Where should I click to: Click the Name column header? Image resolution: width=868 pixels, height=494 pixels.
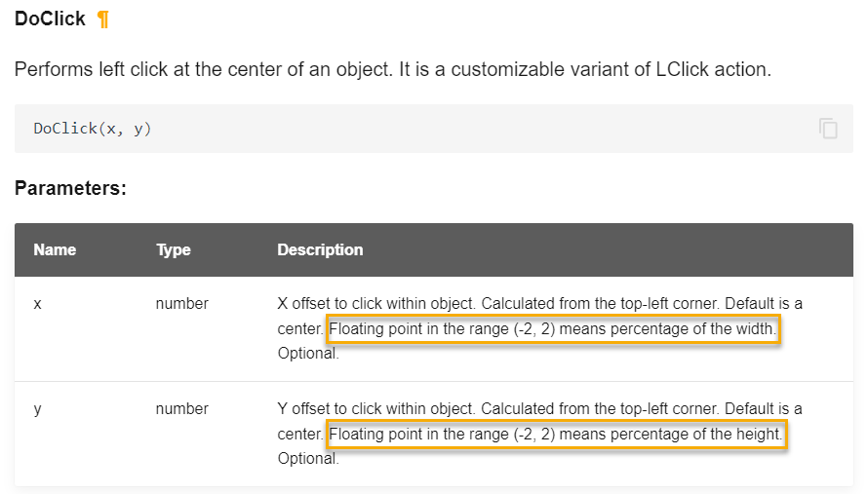coord(55,249)
